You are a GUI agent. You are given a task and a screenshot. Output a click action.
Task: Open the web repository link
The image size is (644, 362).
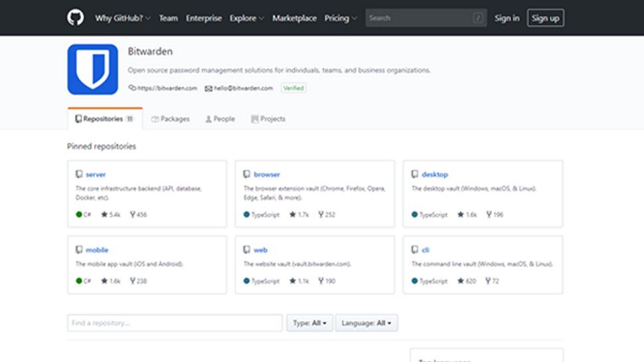[260, 250]
